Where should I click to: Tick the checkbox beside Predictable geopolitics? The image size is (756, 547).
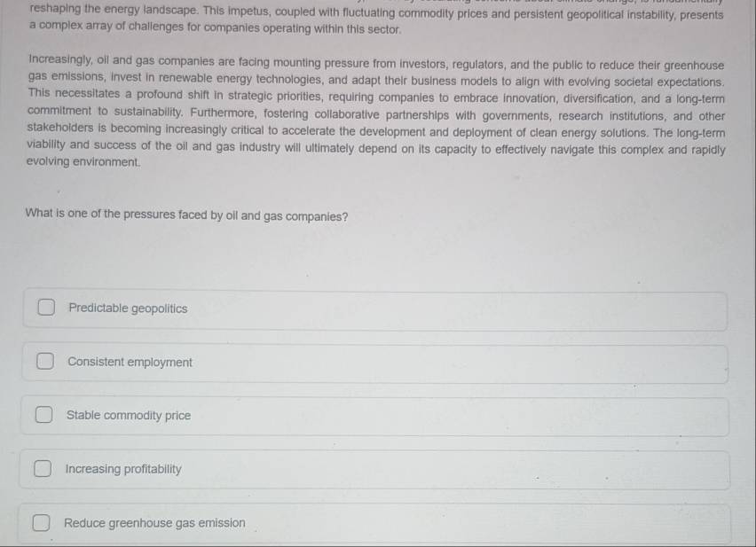click(x=46, y=307)
